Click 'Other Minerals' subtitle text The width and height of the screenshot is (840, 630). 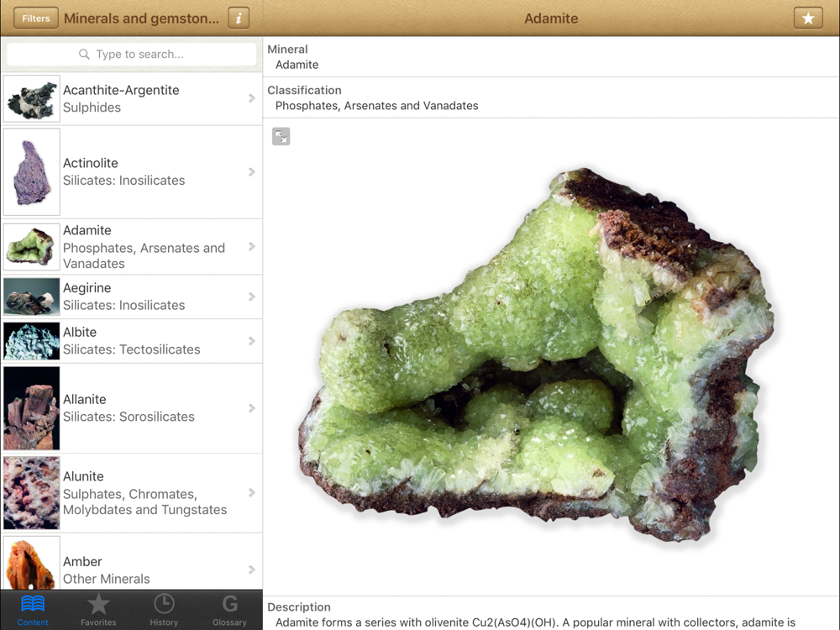click(107, 579)
